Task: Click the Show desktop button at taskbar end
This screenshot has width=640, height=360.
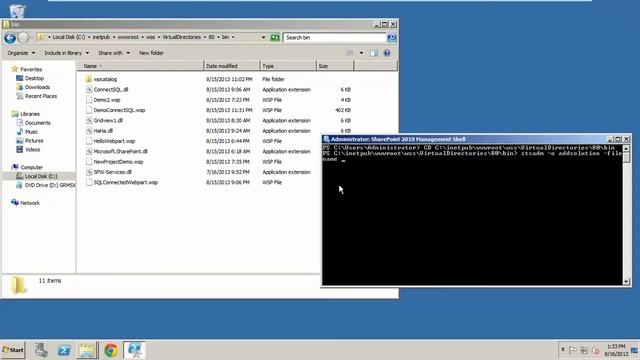Action: click(x=635, y=350)
